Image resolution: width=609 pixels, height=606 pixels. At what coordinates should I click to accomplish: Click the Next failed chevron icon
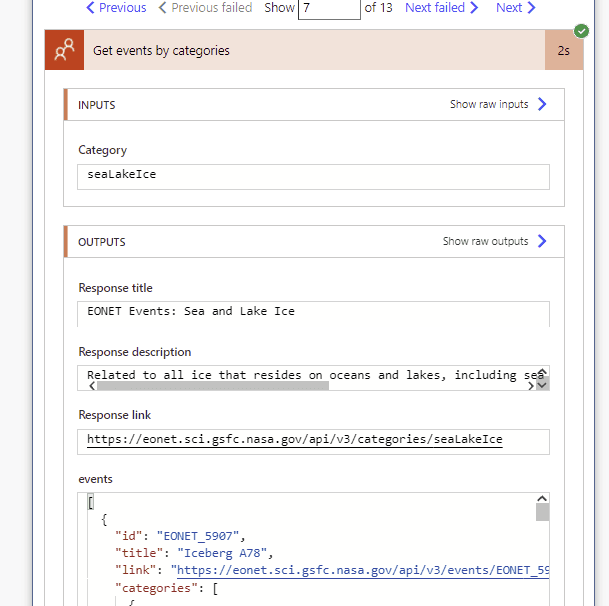point(474,7)
